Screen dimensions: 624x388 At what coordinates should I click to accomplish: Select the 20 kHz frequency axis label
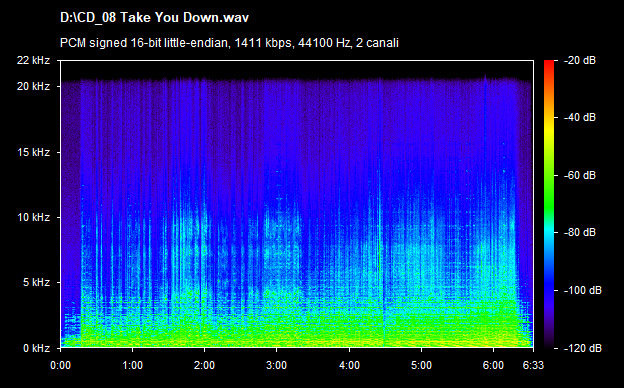[33, 86]
